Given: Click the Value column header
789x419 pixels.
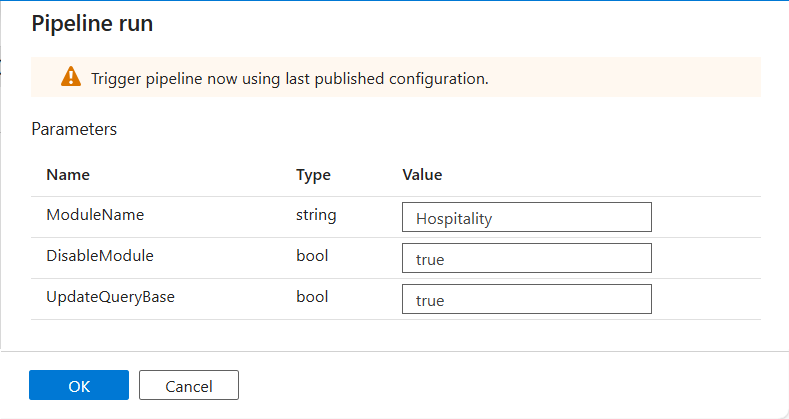Looking at the screenshot, I should point(422,175).
